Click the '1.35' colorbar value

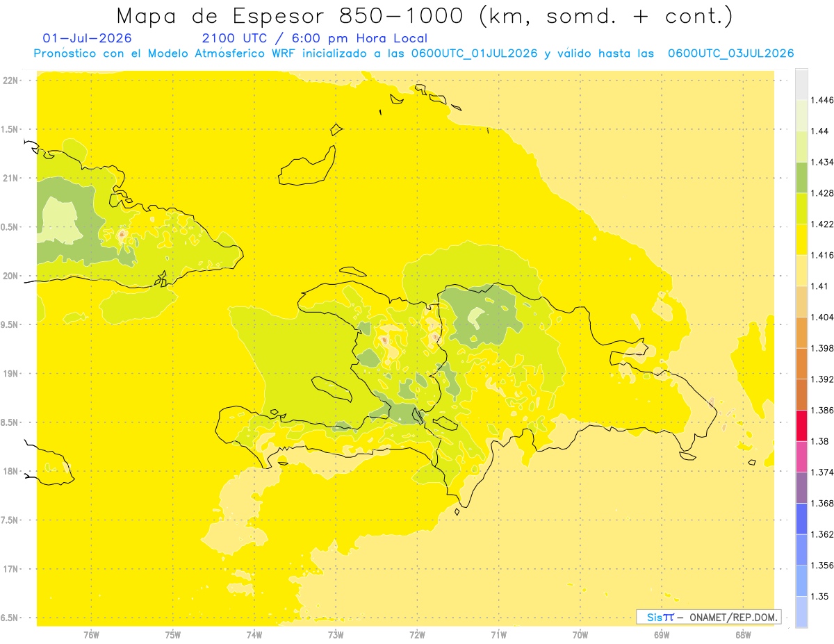[819, 596]
